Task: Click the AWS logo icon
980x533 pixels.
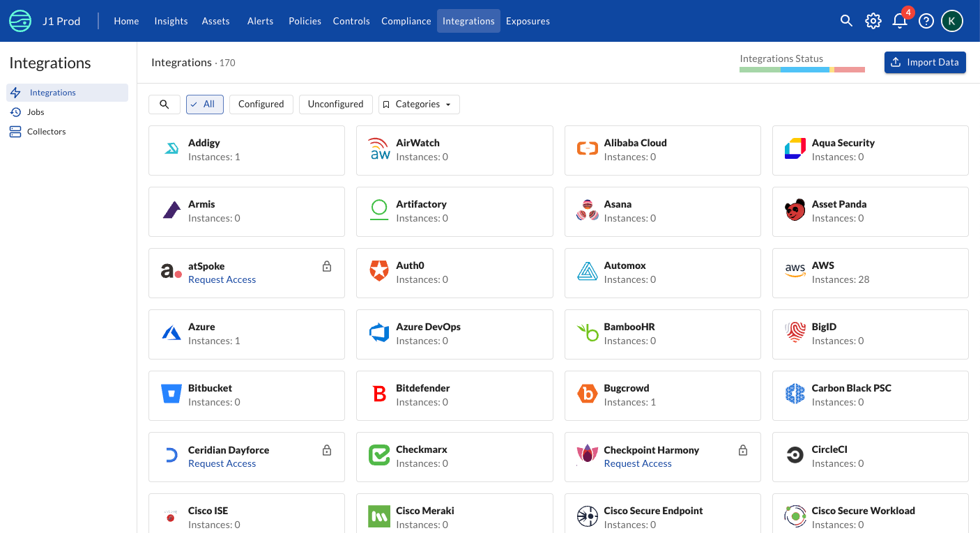Action: click(795, 272)
